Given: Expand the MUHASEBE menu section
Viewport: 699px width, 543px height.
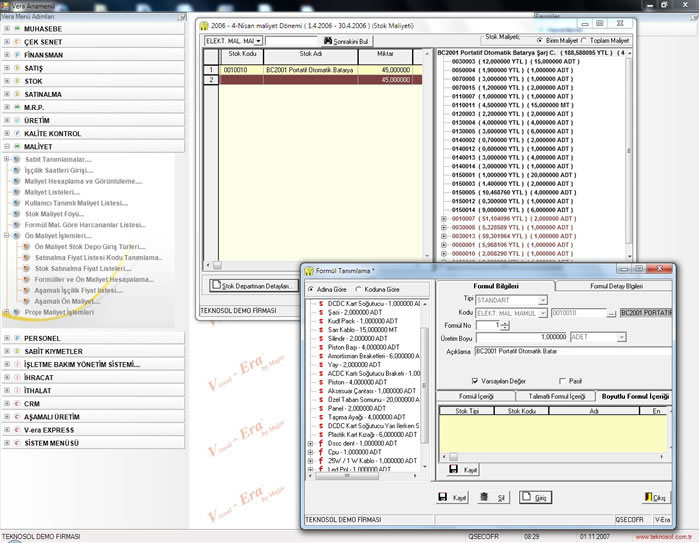Looking at the screenshot, I should 7,29.
